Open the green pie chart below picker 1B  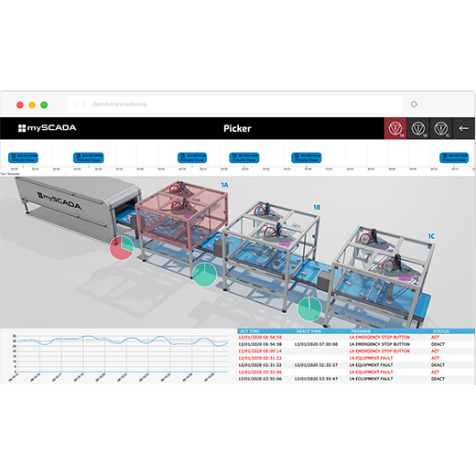204,275
